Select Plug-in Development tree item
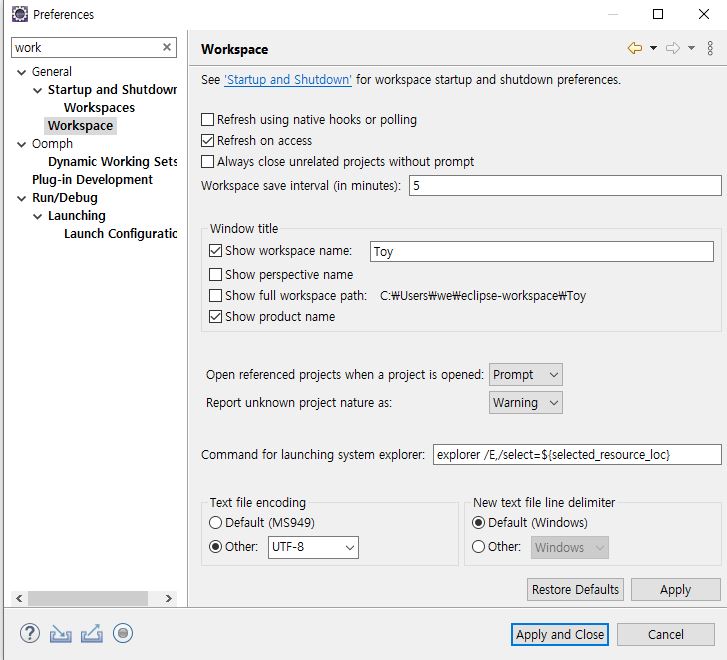 (x=92, y=179)
